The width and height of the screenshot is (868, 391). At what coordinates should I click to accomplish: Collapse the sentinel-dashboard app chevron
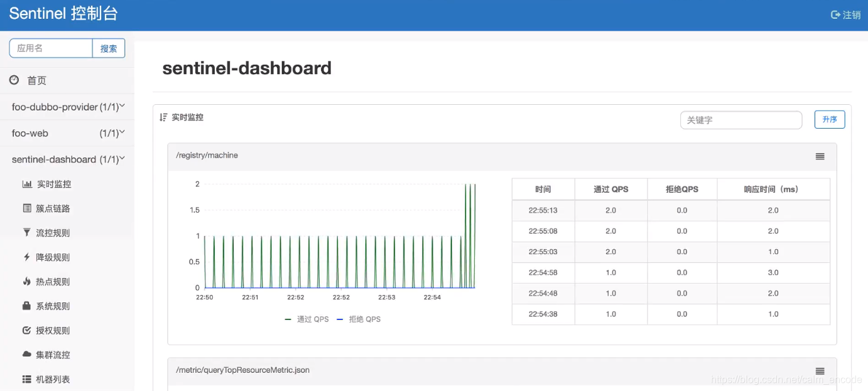[x=122, y=159]
